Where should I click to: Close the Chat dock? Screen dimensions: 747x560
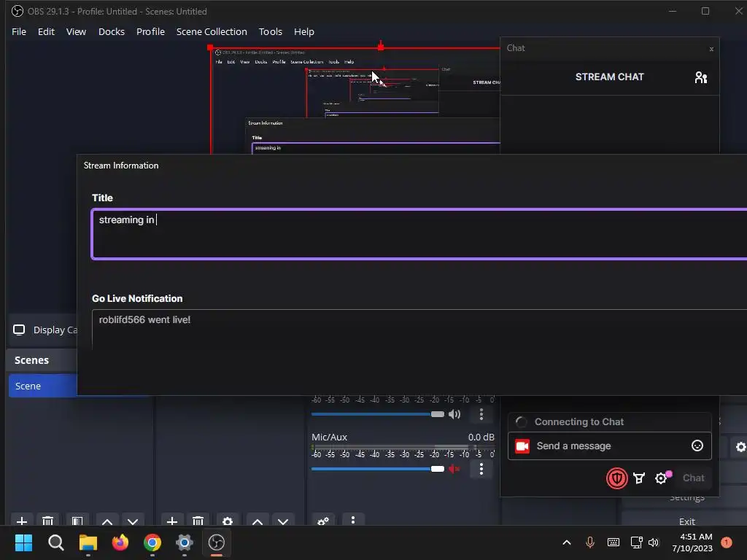click(x=711, y=49)
